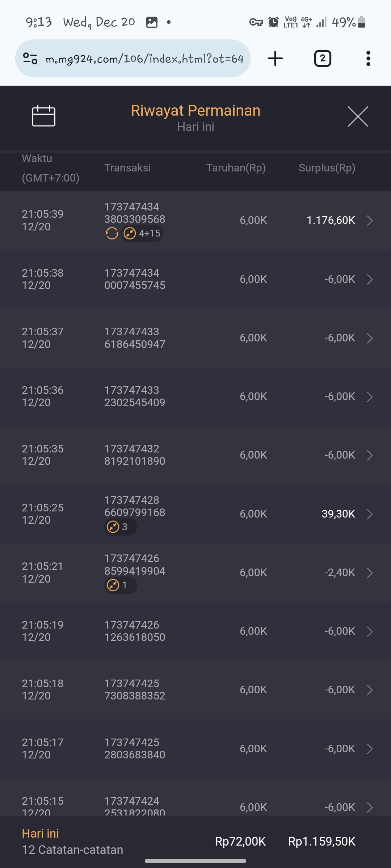Viewport: 391px width, 868px height.
Task: Tap the Hari ini summary label
Action: tap(40, 833)
